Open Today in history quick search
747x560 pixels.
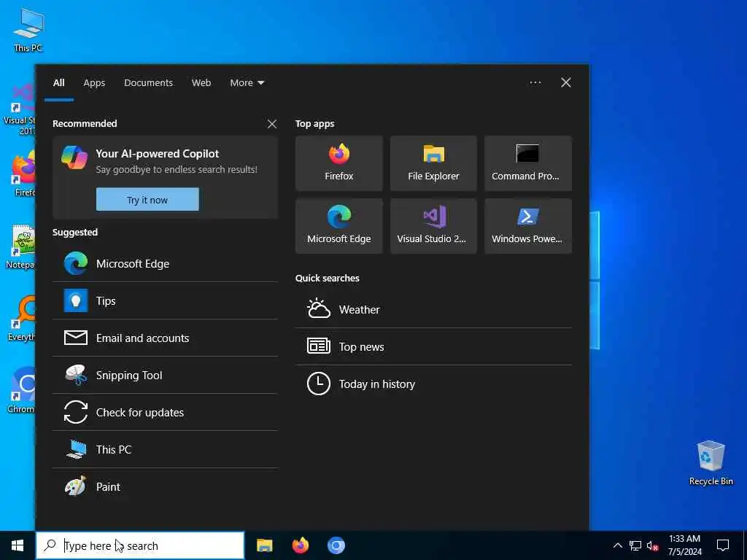pos(433,384)
